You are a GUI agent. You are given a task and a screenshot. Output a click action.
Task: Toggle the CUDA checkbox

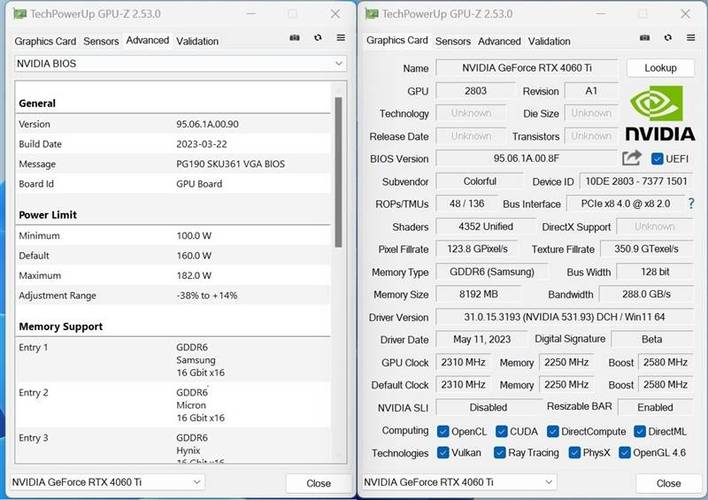(501, 431)
